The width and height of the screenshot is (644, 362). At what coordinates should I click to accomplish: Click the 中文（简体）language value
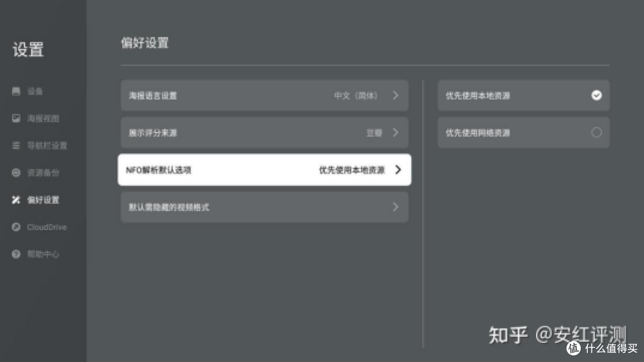(x=355, y=96)
